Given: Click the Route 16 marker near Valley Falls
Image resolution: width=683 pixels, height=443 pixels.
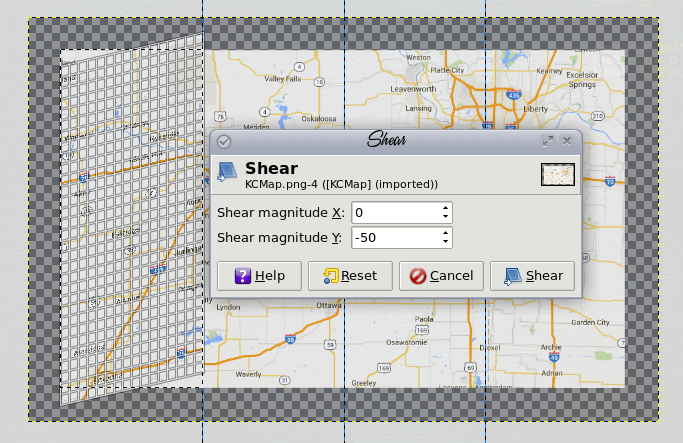Looking at the screenshot, I should pyautogui.click(x=320, y=82).
